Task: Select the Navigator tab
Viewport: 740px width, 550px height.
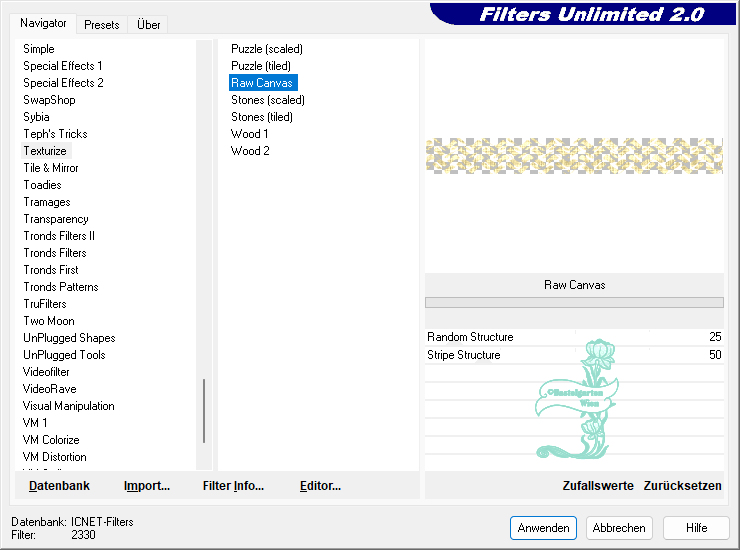Action: pyautogui.click(x=43, y=23)
